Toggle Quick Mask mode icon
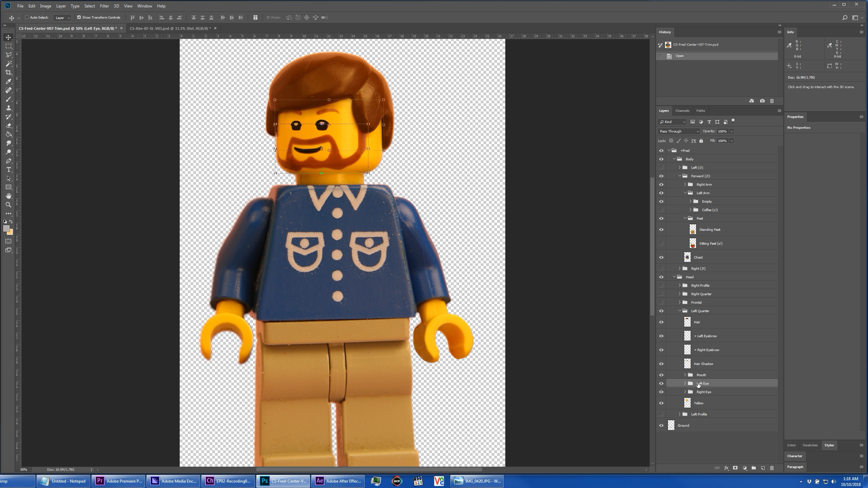The height and width of the screenshot is (488, 868). [x=8, y=241]
